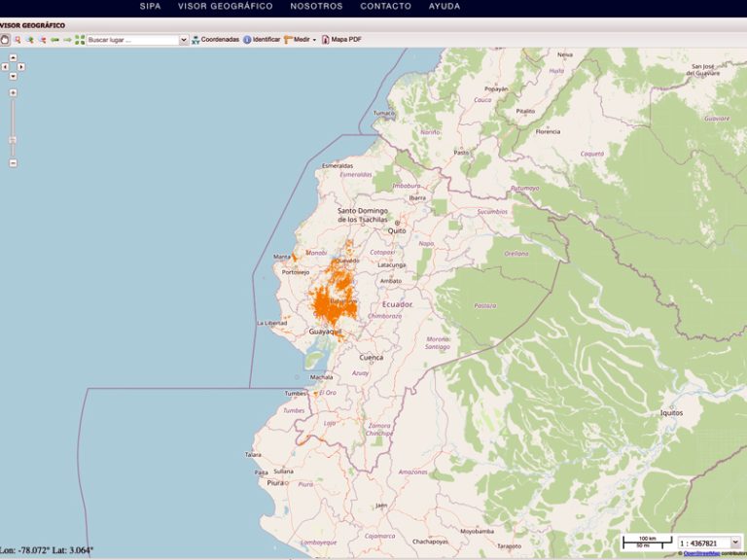Select the pan hand tool
The height and width of the screenshot is (560, 747).
tap(5, 40)
